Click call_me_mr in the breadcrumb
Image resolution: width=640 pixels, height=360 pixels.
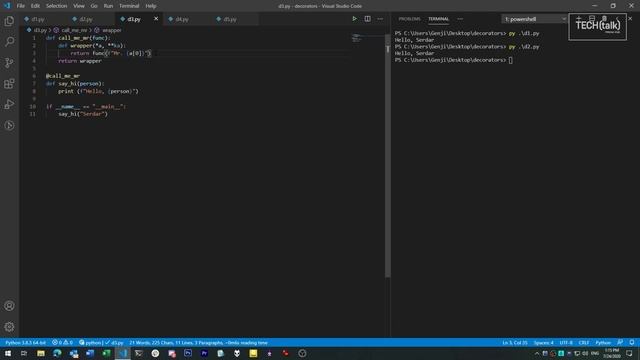(74, 30)
